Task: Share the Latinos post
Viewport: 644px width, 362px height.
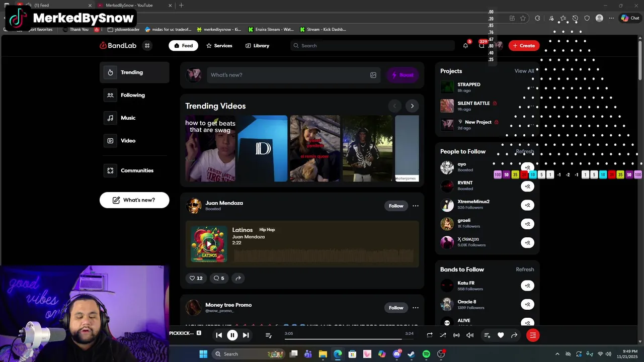Action: pyautogui.click(x=238, y=278)
